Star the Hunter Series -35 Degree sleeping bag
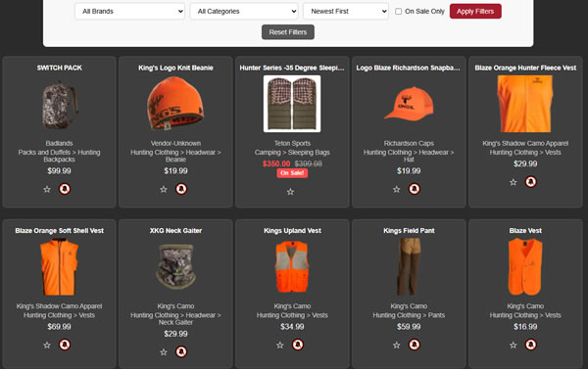Viewport: 588px width, 369px height. coord(290,192)
